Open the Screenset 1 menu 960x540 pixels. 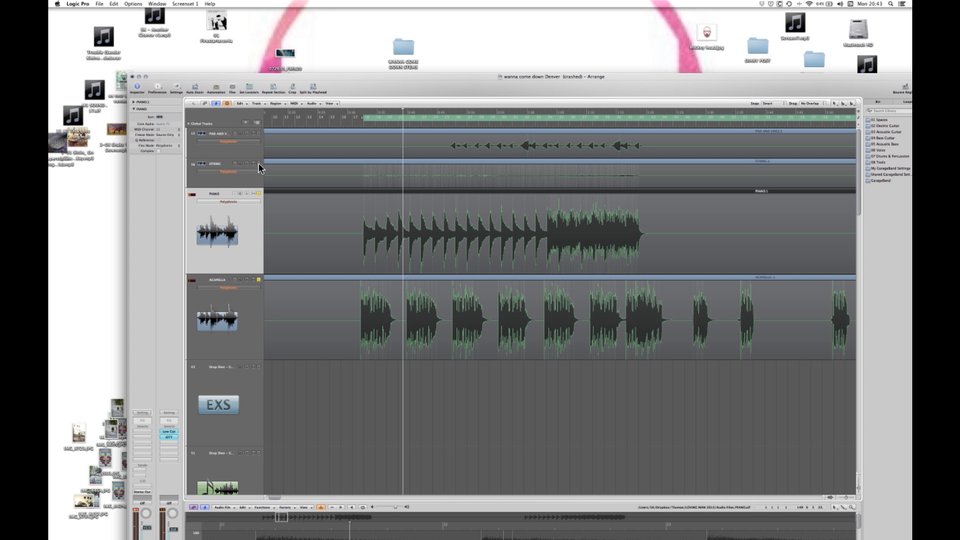tap(185, 4)
